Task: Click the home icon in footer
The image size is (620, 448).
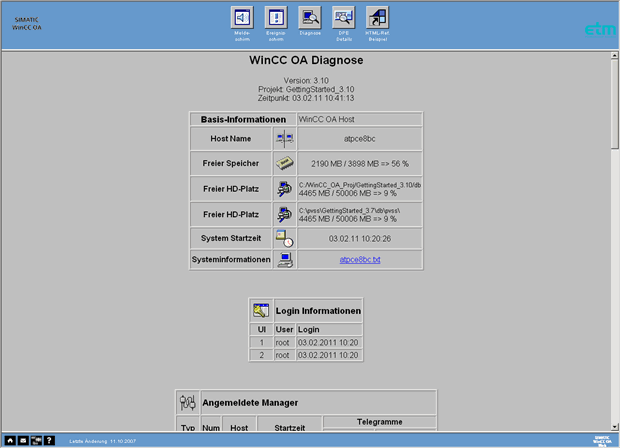Action: [x=10, y=440]
